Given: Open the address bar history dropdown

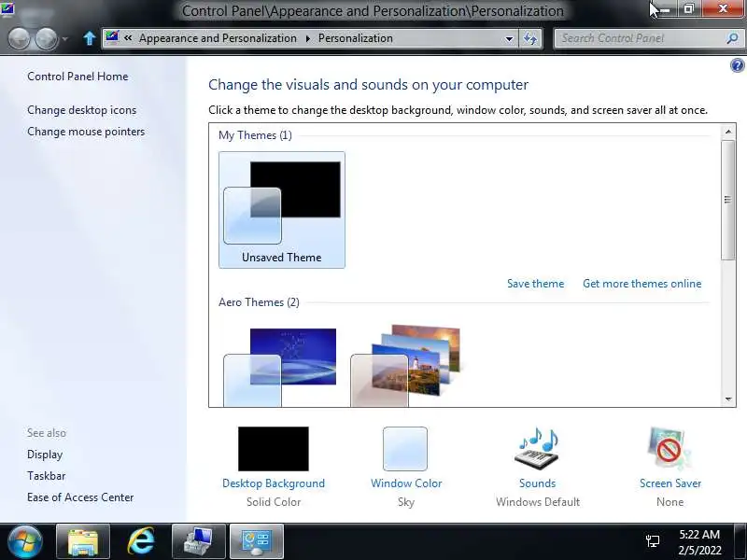Looking at the screenshot, I should (509, 38).
